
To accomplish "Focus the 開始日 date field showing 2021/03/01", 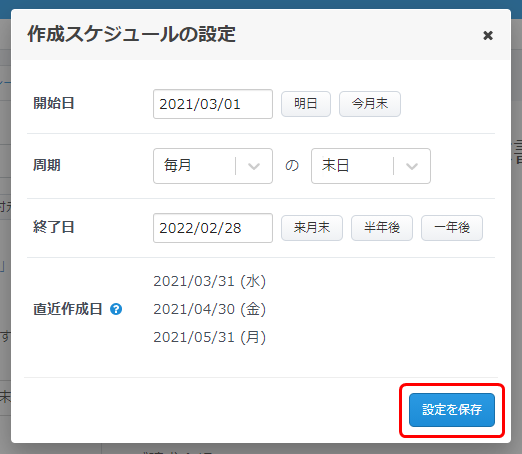I will pyautogui.click(x=213, y=104).
